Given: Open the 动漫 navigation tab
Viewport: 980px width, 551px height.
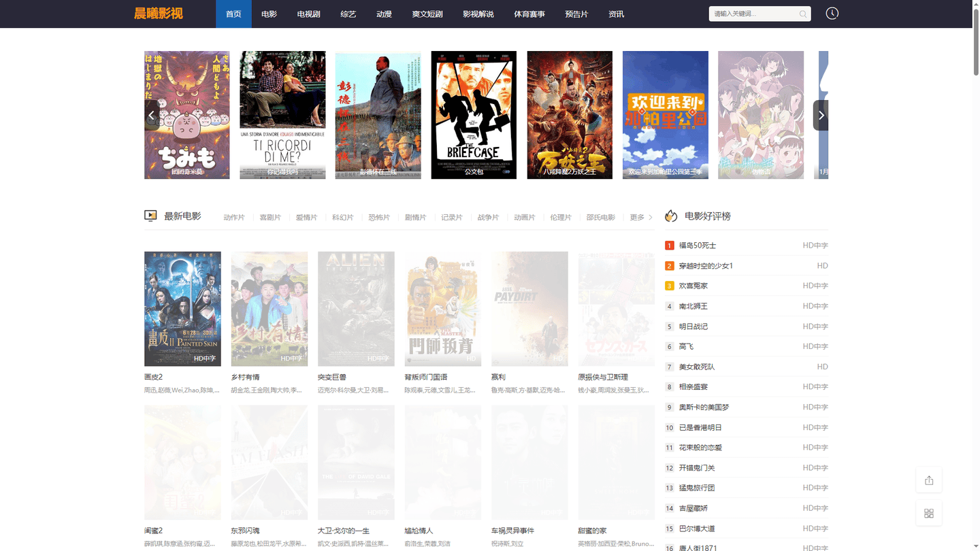Looking at the screenshot, I should pos(384,14).
